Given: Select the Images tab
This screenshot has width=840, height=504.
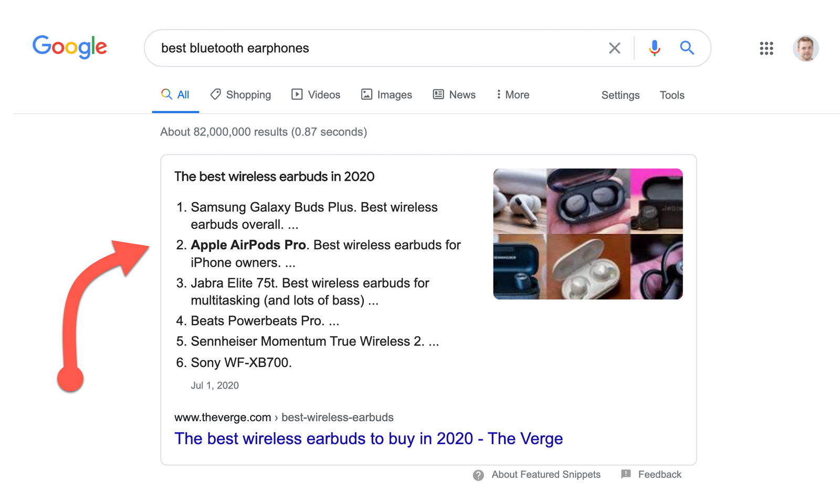Looking at the screenshot, I should 386,94.
